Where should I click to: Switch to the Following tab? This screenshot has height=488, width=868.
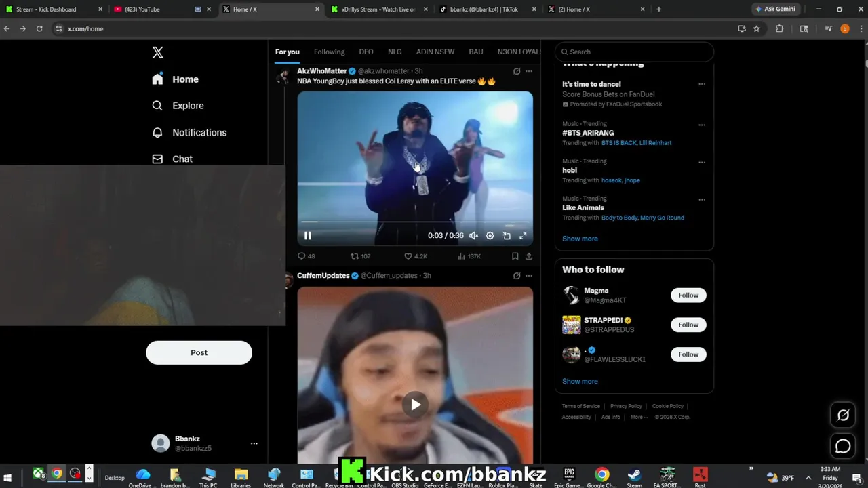pos(329,52)
